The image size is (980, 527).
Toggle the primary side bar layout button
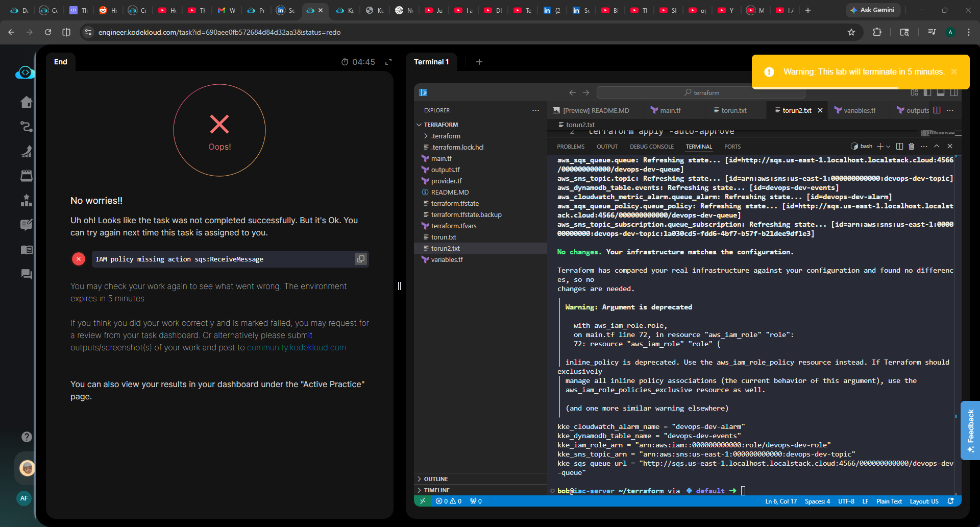pyautogui.click(x=927, y=92)
